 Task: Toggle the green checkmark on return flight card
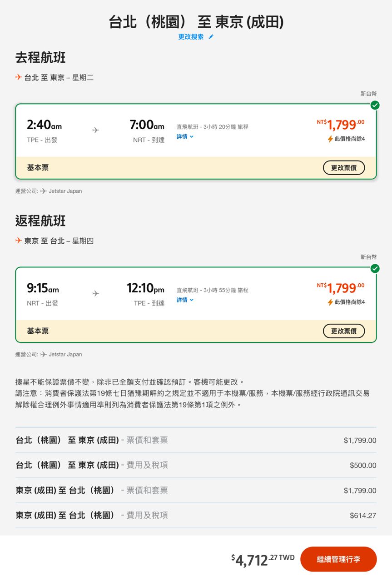click(375, 269)
